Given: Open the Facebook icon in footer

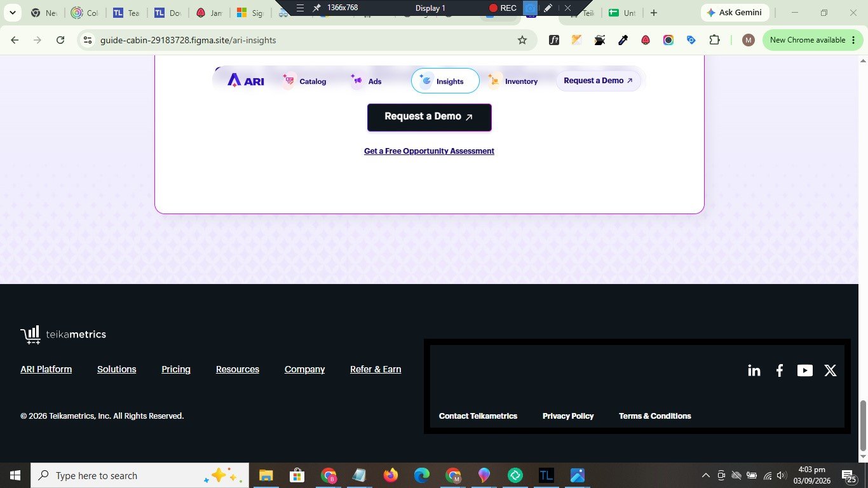Looking at the screenshot, I should tap(780, 370).
